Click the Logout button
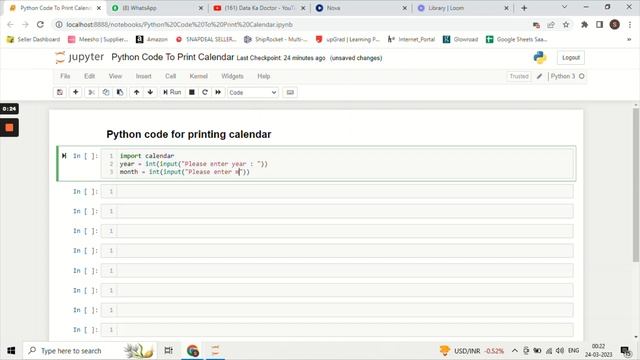640x360 pixels. pos(571,58)
